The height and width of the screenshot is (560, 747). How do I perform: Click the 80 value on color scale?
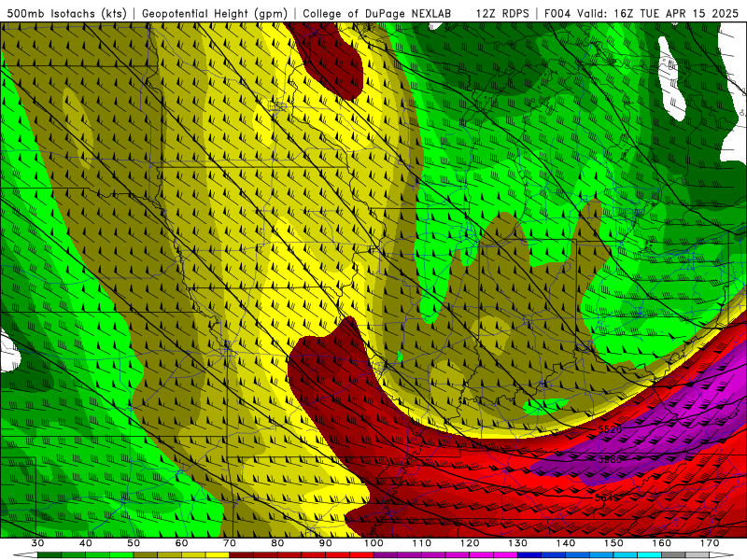point(277,543)
